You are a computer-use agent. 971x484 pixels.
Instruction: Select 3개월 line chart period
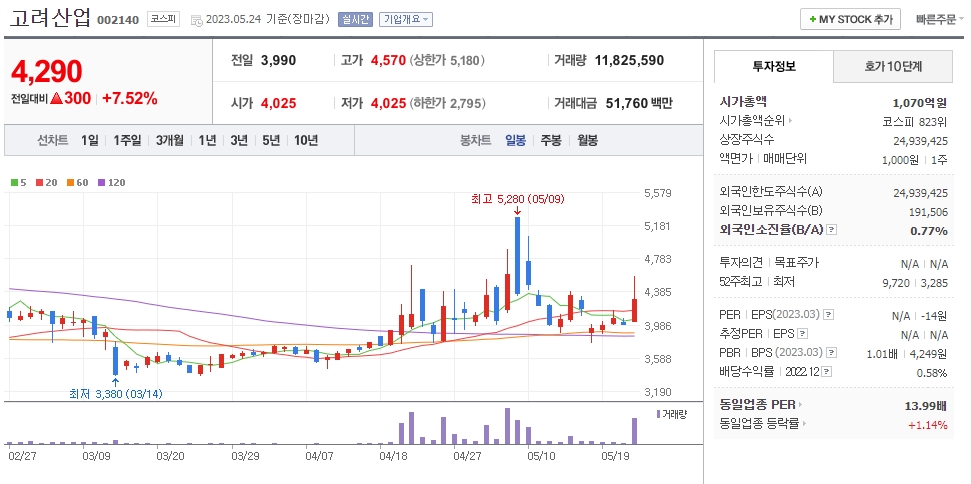point(170,140)
